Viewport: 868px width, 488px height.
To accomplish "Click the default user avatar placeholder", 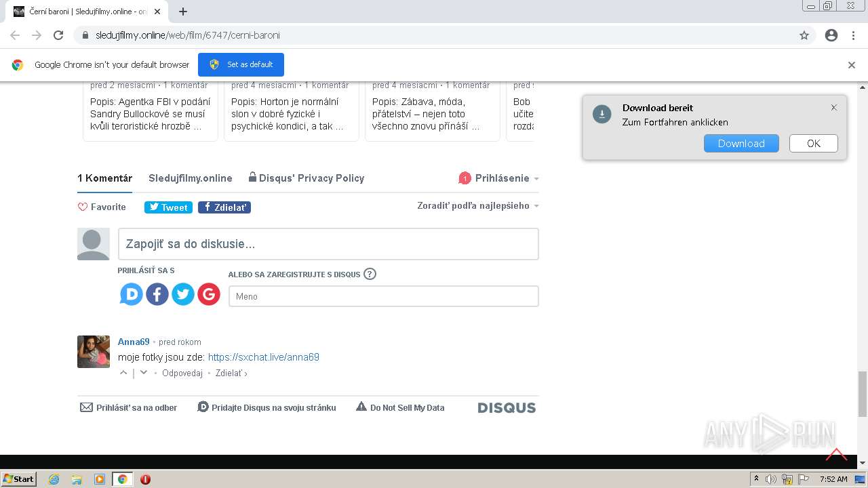I will click(94, 244).
